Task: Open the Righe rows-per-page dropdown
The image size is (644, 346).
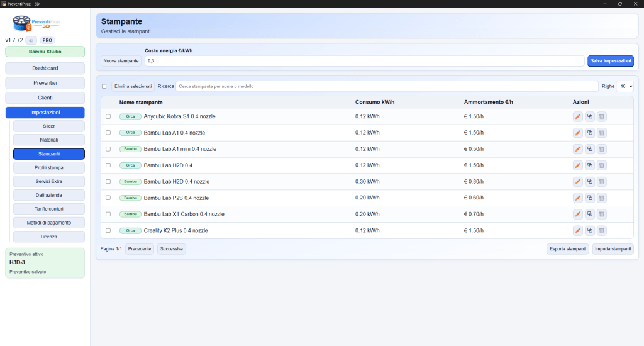Action: coord(625,86)
